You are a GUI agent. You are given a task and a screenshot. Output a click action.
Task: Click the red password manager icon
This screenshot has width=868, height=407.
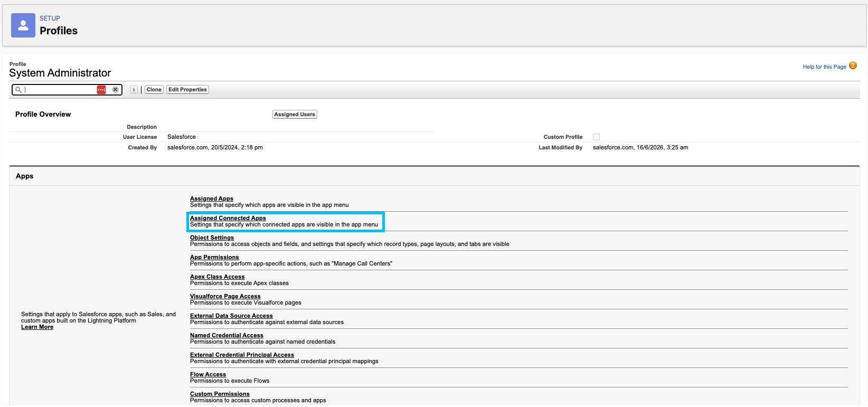point(101,90)
